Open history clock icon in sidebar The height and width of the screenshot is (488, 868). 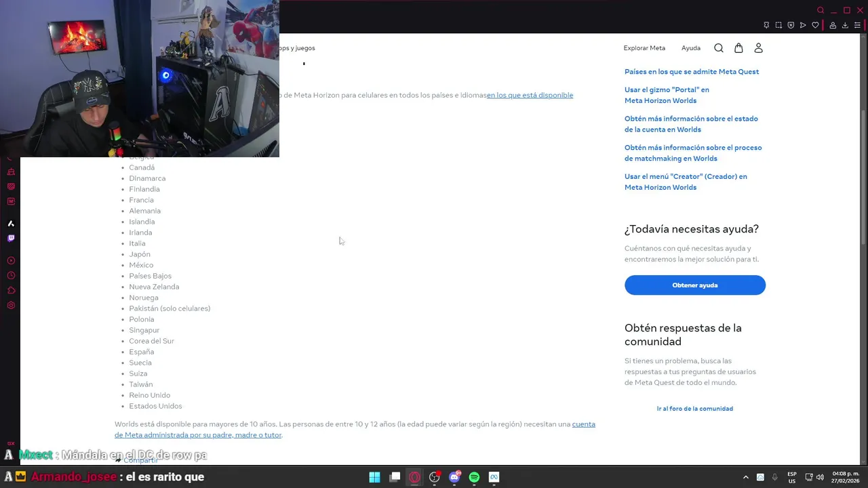(x=11, y=275)
